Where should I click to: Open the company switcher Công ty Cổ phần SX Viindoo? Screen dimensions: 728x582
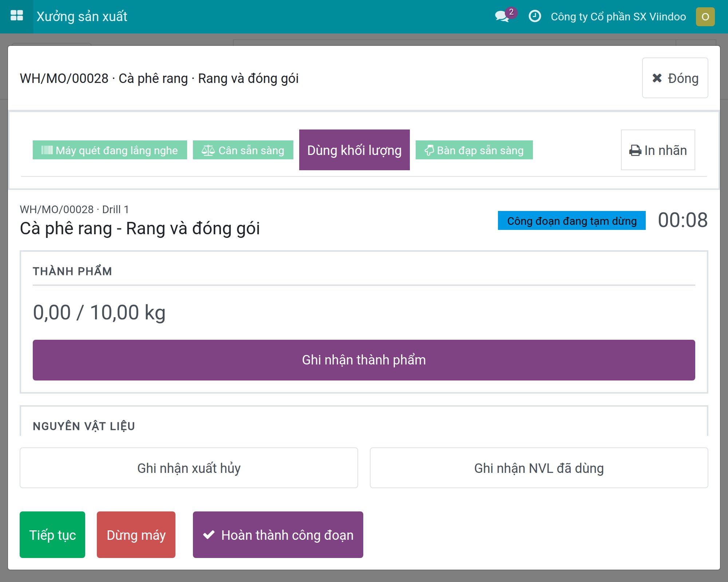pos(618,17)
